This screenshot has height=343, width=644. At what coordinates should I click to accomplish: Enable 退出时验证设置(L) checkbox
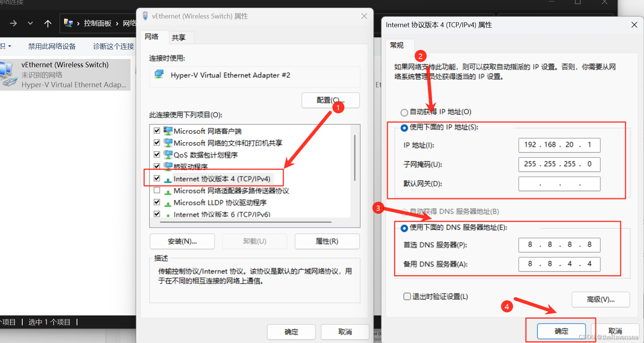tap(407, 296)
